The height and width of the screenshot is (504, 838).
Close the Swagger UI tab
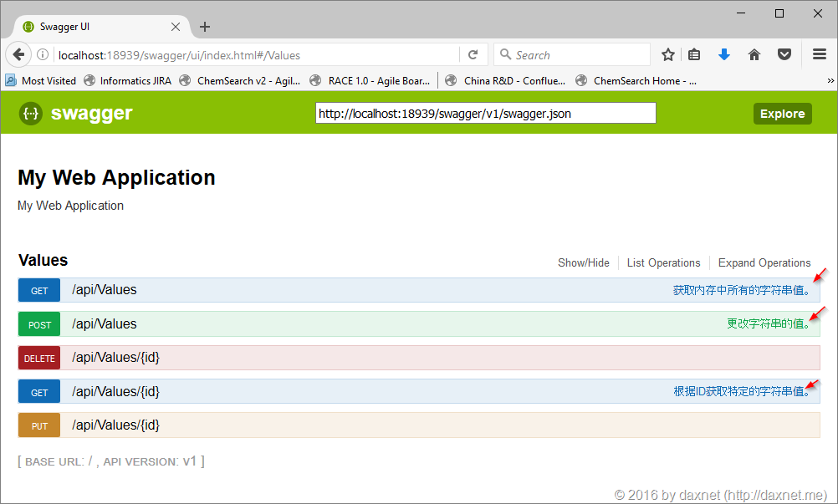(176, 27)
